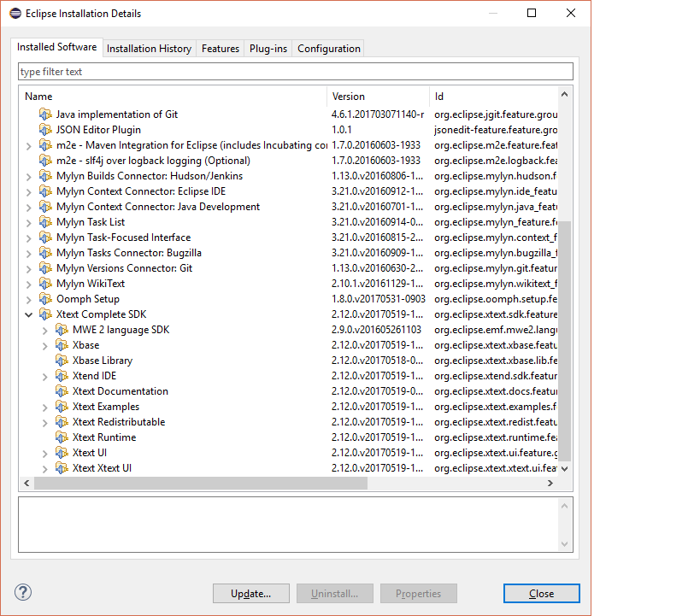Open the Plug-ins tab
Viewport: 700px width, 616px height.
tap(268, 48)
